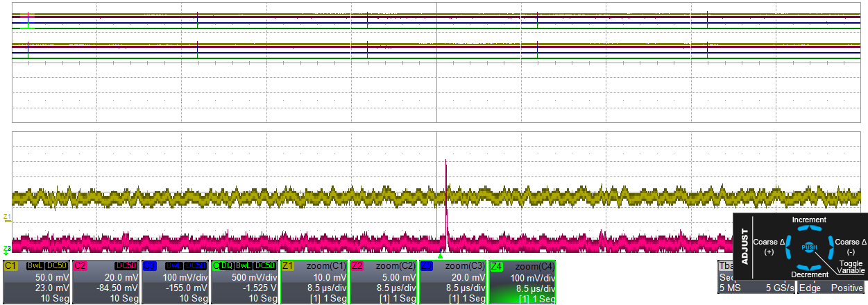Click the BwL badge in C4 box
Viewport: 868px width, 305px height.
click(x=244, y=265)
